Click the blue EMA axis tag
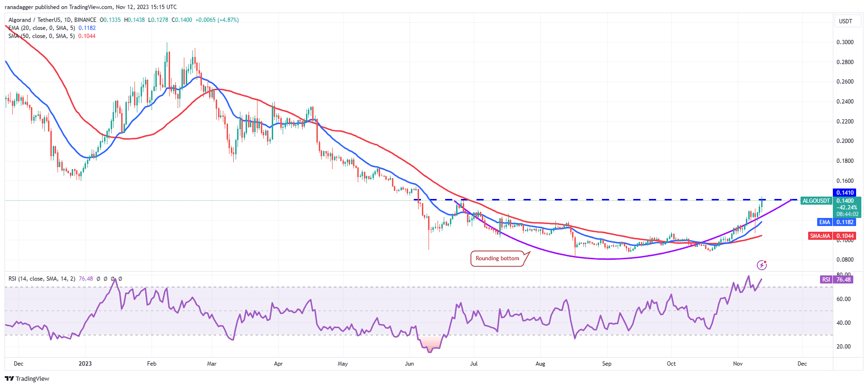Screen dimensions: 868x387 (x=825, y=222)
